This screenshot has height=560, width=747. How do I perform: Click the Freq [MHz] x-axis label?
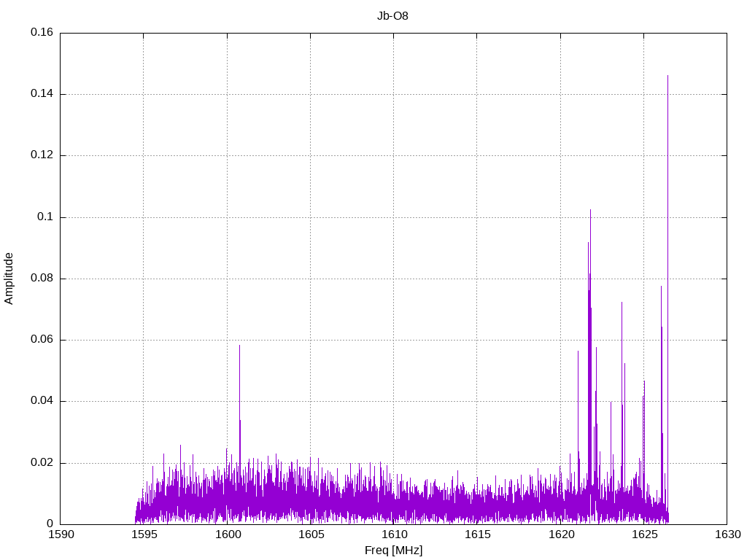tap(393, 551)
